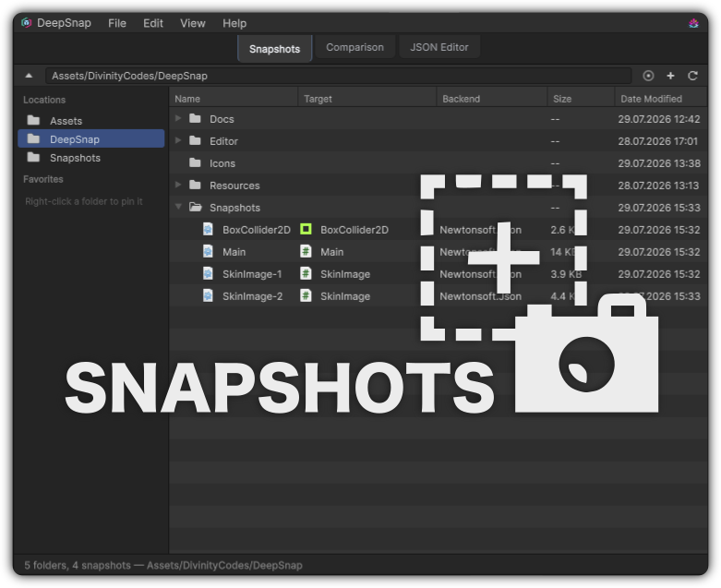
Task: Click the Editor folder name
Action: [223, 140]
